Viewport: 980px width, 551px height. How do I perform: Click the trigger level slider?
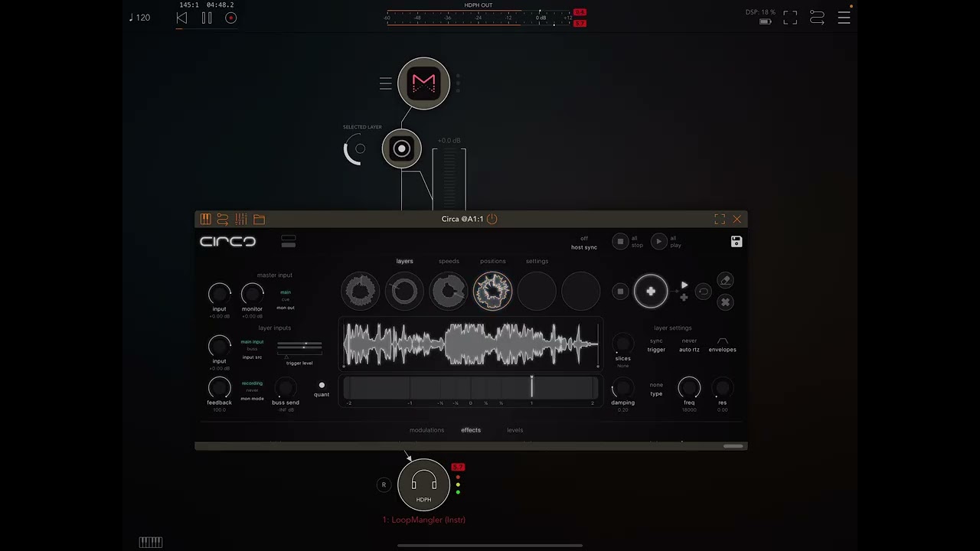[x=299, y=349]
